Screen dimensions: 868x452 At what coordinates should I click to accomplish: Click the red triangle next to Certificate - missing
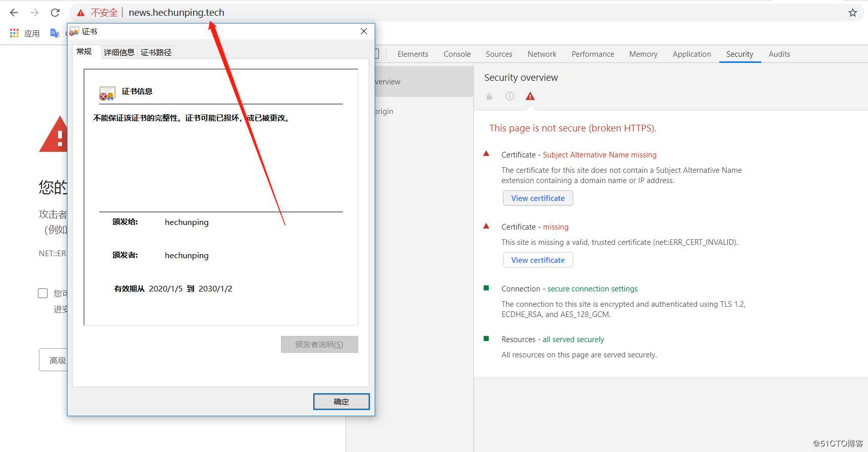486,225
